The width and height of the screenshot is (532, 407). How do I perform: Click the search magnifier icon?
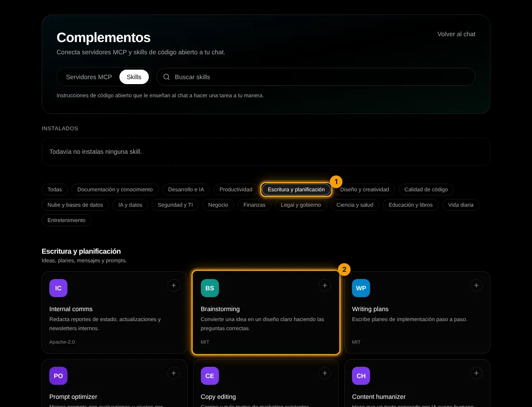coord(166,77)
